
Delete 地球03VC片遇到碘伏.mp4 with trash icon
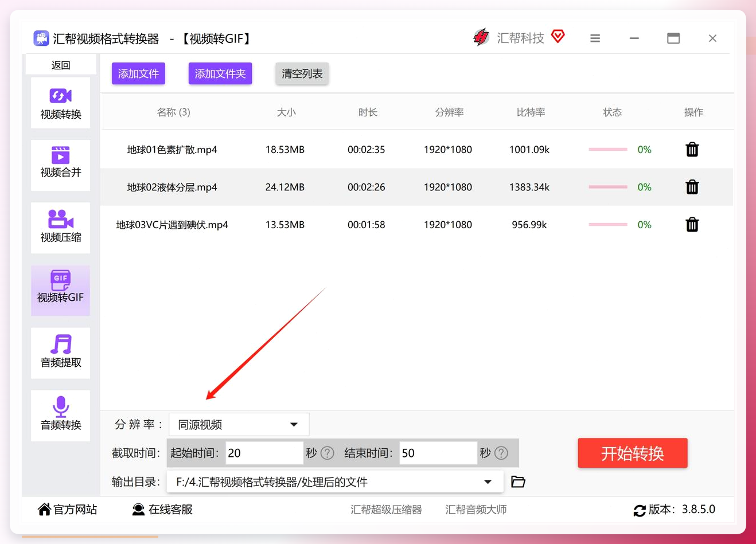pyautogui.click(x=692, y=225)
